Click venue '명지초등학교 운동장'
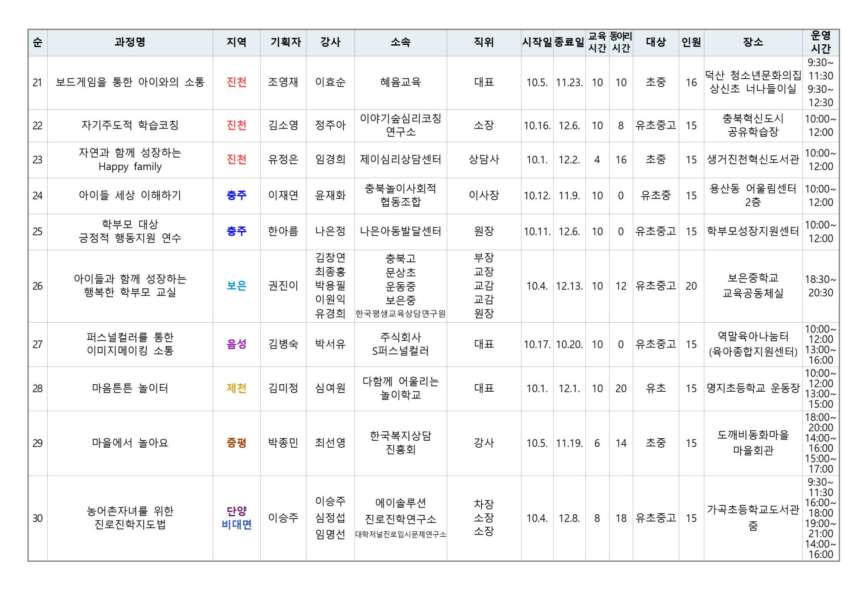The width and height of the screenshot is (868, 614). click(753, 388)
